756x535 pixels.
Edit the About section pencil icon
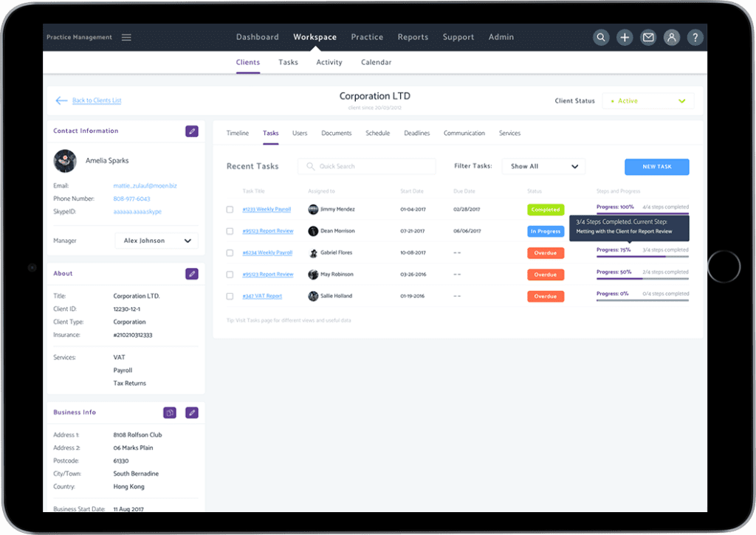coord(192,274)
